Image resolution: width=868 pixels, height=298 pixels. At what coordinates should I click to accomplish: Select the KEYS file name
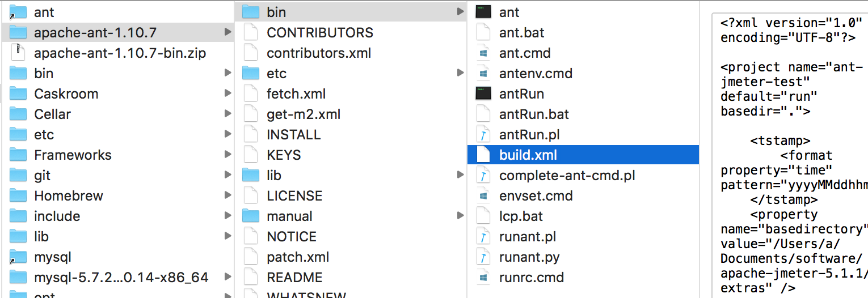284,155
